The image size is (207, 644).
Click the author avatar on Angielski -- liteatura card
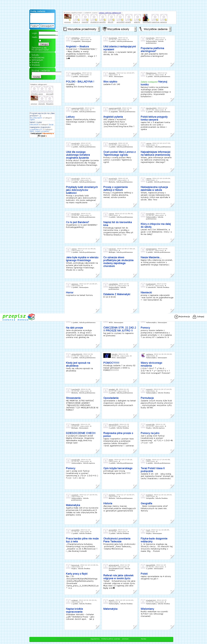[x=68, y=39]
